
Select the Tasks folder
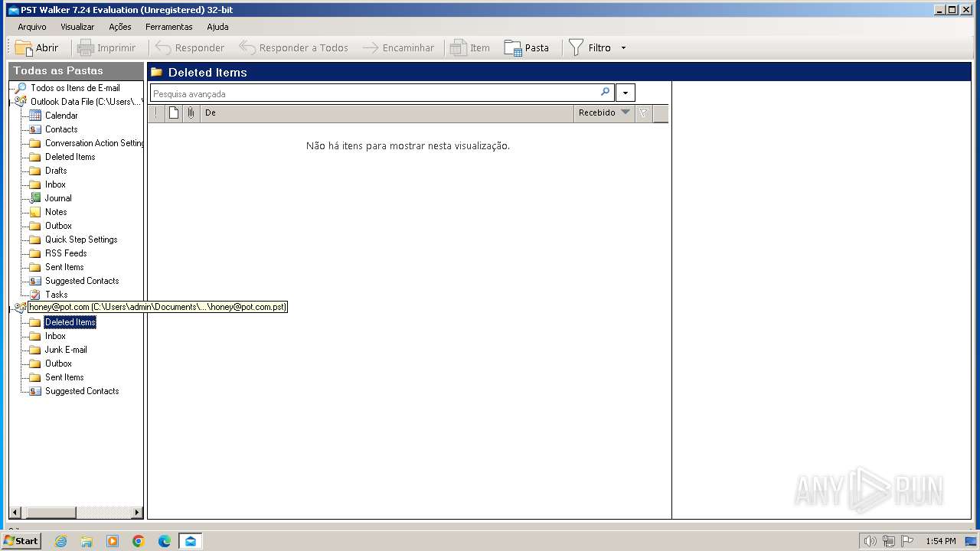tap(56, 295)
